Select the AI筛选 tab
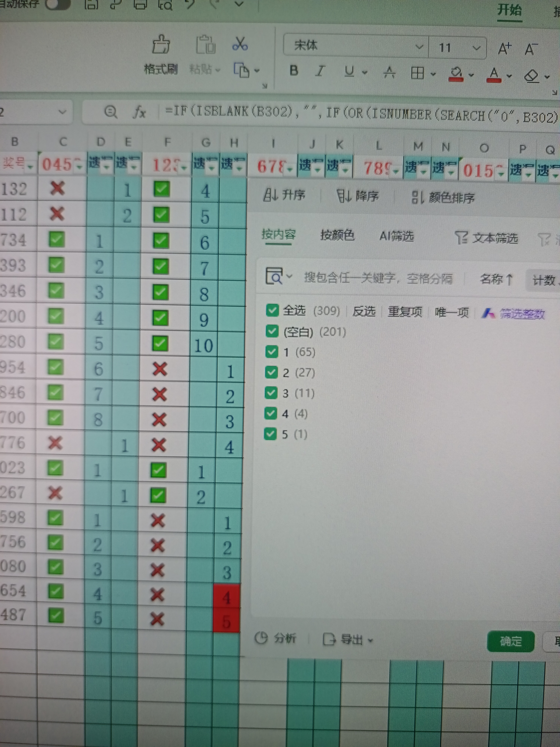Viewport: 560px width, 747px height. pos(397,236)
